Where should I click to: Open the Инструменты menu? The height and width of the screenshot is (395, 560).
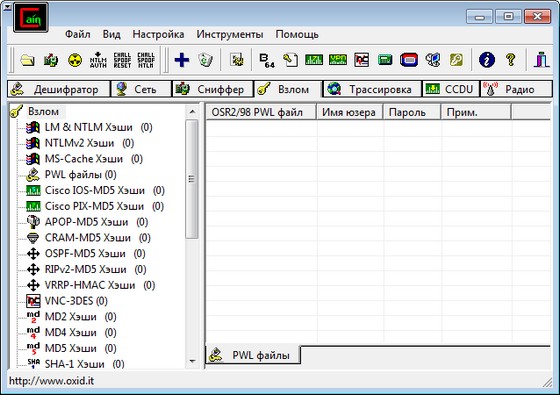(x=230, y=35)
